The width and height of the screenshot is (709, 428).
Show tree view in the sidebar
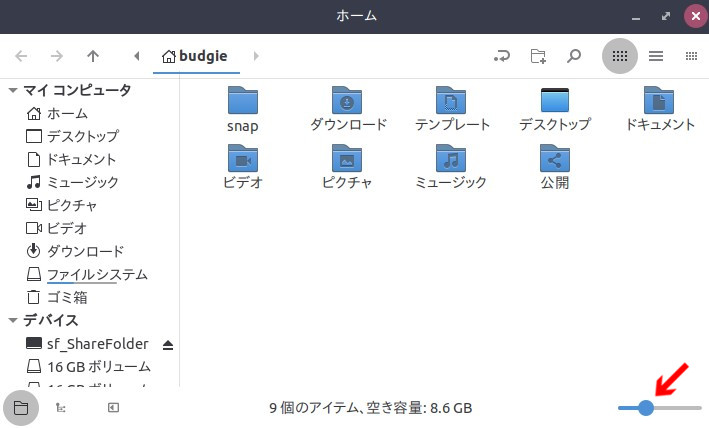tap(61, 408)
